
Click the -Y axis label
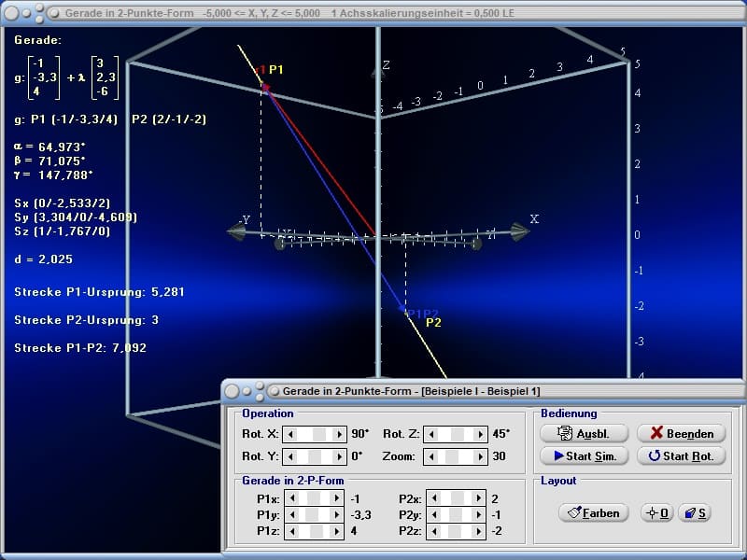pyautogui.click(x=244, y=219)
